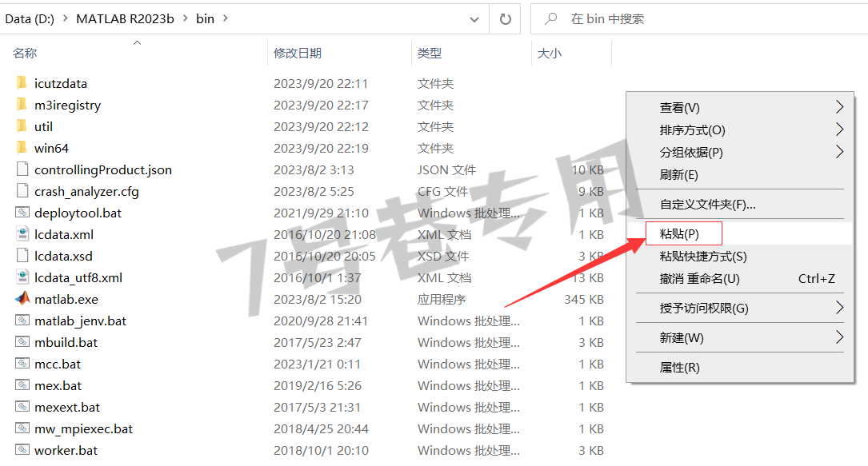
Task: Click the lcdata.xml document icon
Action: click(22, 234)
